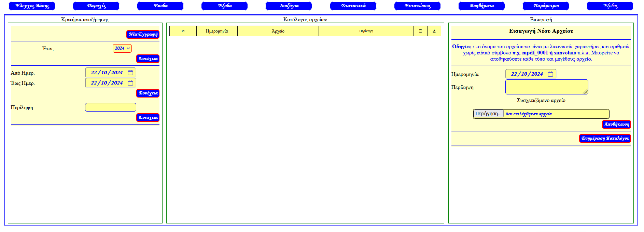Open calendar picker for Έως Ημερ. date
Image resolution: width=644 pixels, height=232 pixels.
tap(130, 83)
